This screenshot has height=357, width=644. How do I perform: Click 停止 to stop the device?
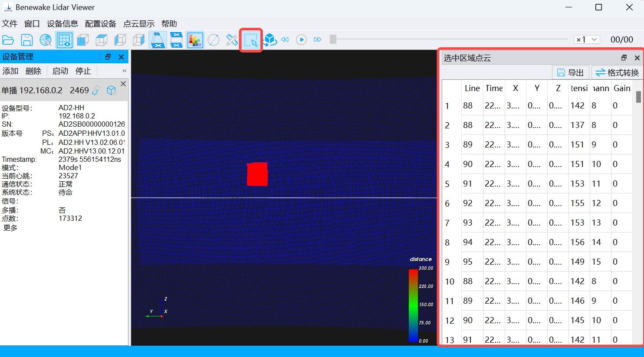click(83, 71)
